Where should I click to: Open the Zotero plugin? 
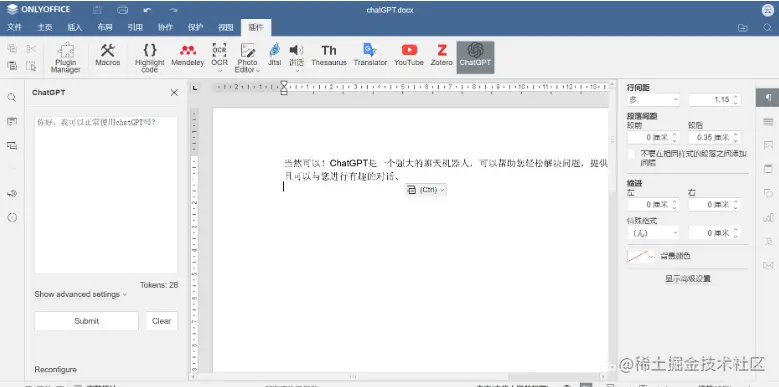click(x=442, y=55)
